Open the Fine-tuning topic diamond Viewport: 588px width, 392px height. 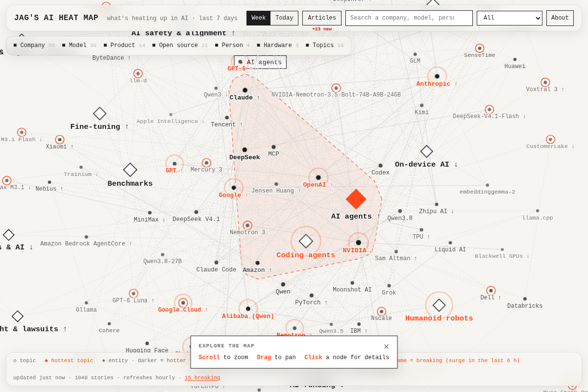click(x=100, y=114)
